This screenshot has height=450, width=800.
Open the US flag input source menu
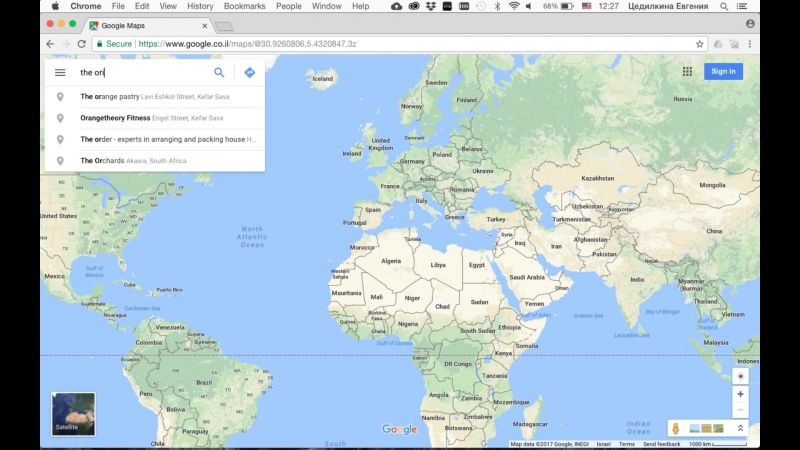tap(587, 6)
